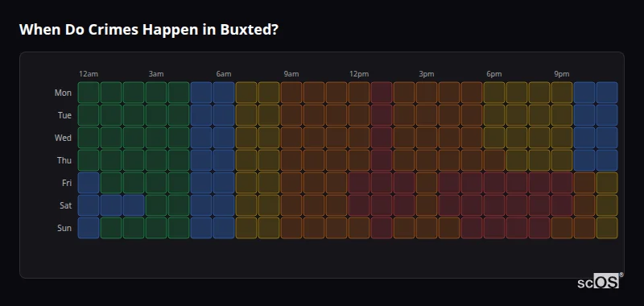Click the Wednesday 3pm heatmap cell

[x=427, y=138]
